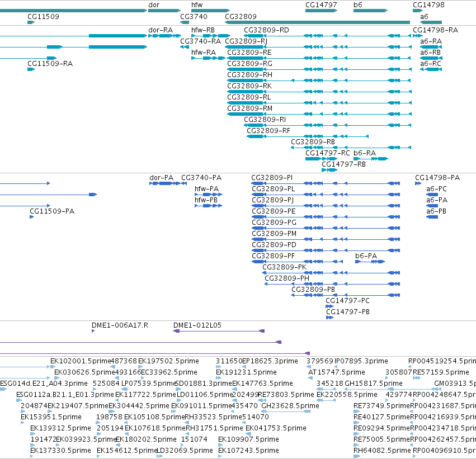Select the CG11509-PA protein label

52,211
